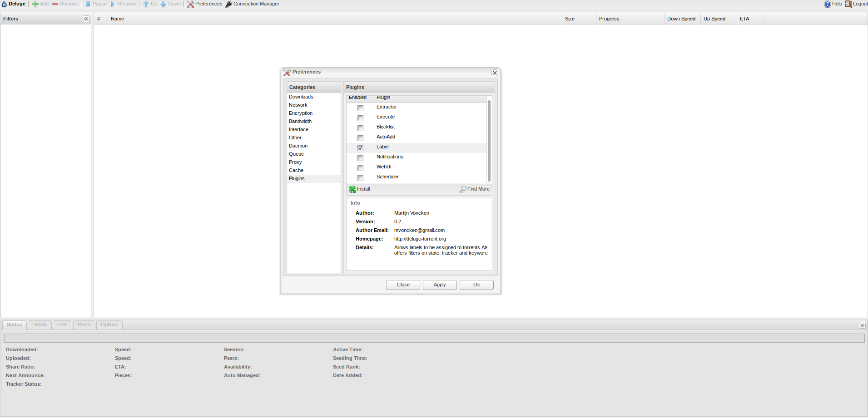Click the Ok button
This screenshot has width=868, height=418.
click(476, 285)
